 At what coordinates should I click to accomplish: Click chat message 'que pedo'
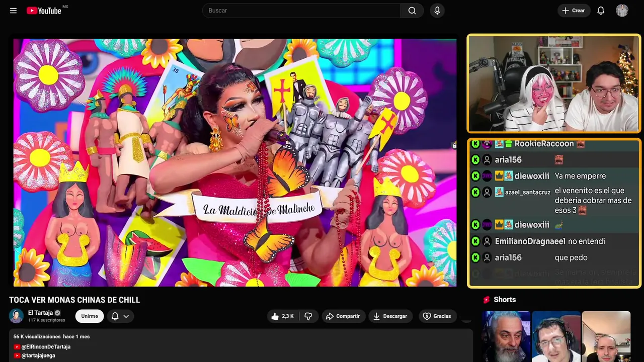(571, 257)
